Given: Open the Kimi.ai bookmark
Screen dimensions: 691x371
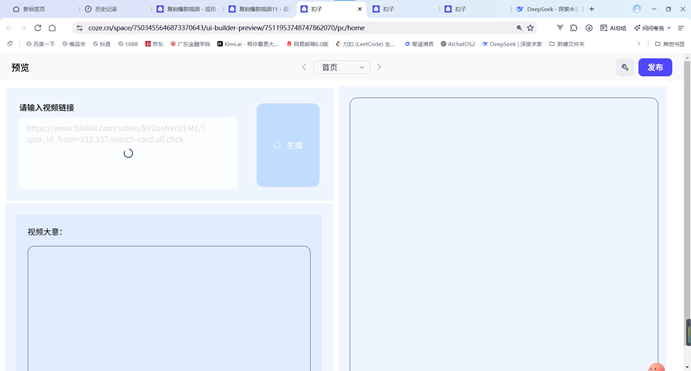Looking at the screenshot, I should [x=248, y=44].
